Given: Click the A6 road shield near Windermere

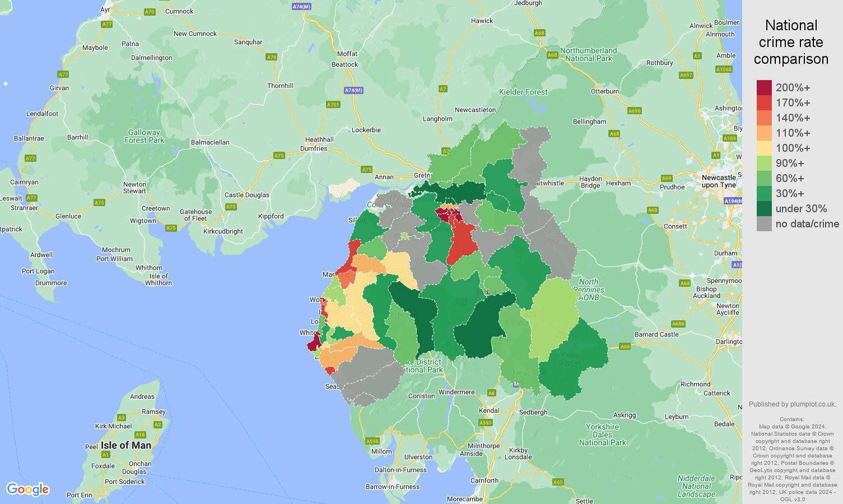Looking at the screenshot, I should pos(492,393).
